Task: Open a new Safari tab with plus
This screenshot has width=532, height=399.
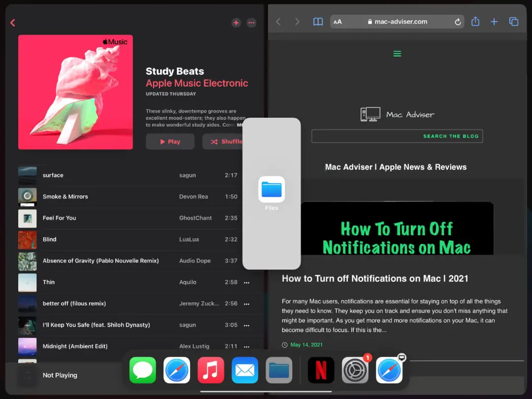Action: (x=495, y=22)
